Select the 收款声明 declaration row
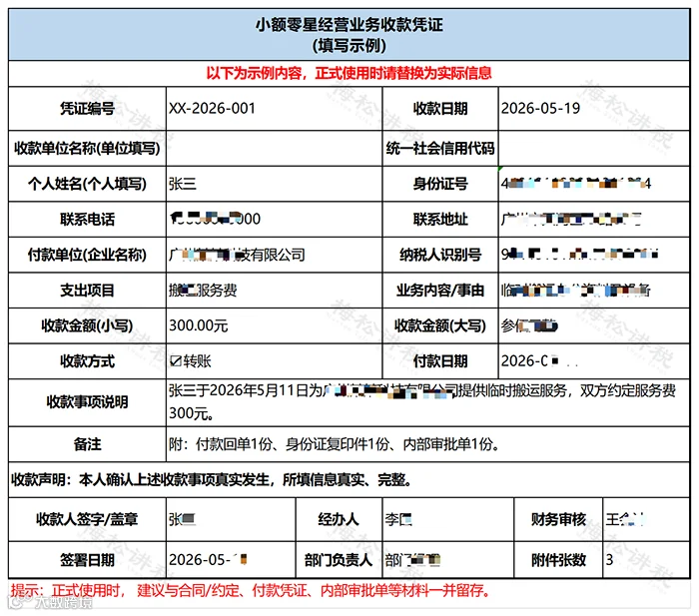 (349, 480)
